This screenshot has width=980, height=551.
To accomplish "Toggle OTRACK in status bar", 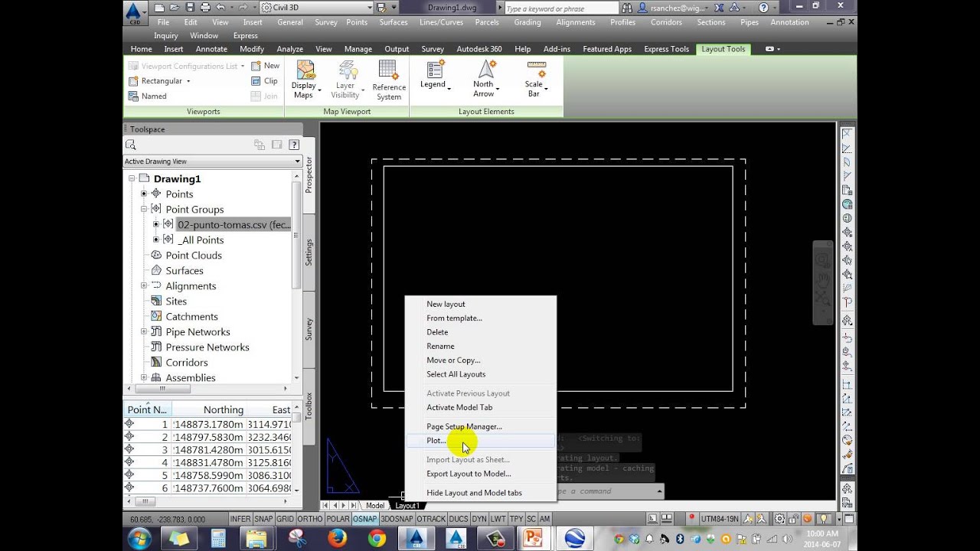I will (431, 519).
